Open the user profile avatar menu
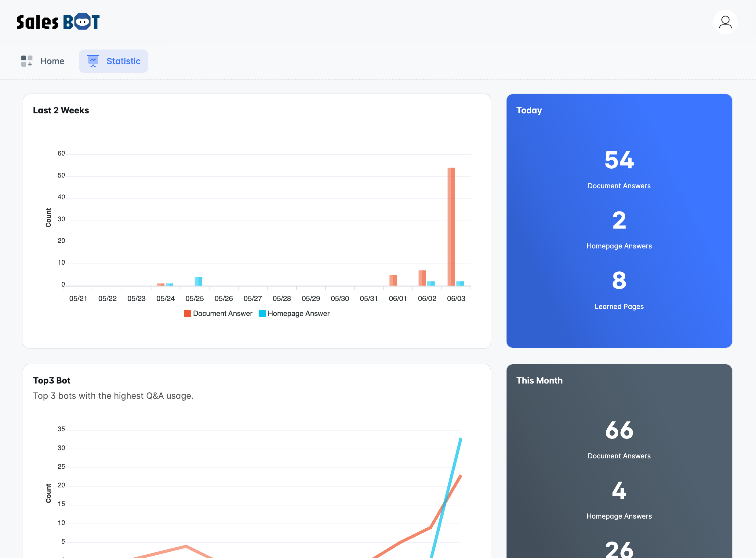 pos(725,22)
